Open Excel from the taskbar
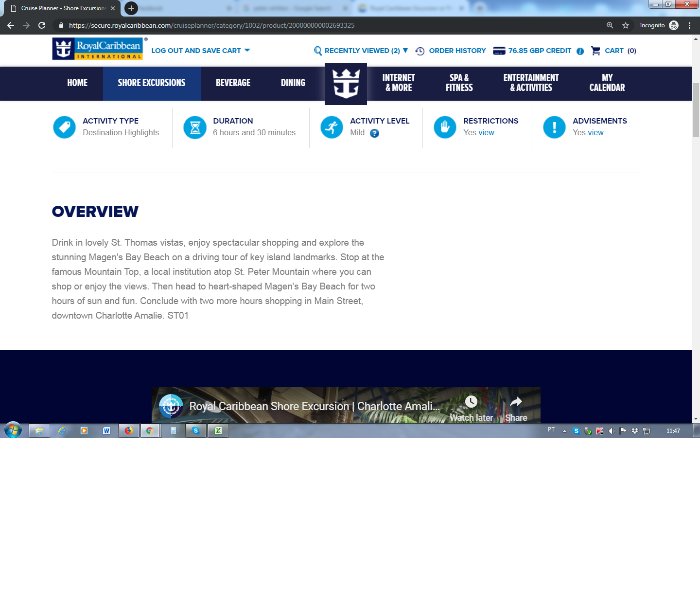Image resolution: width=700 pixels, height=593 pixels. 218,431
